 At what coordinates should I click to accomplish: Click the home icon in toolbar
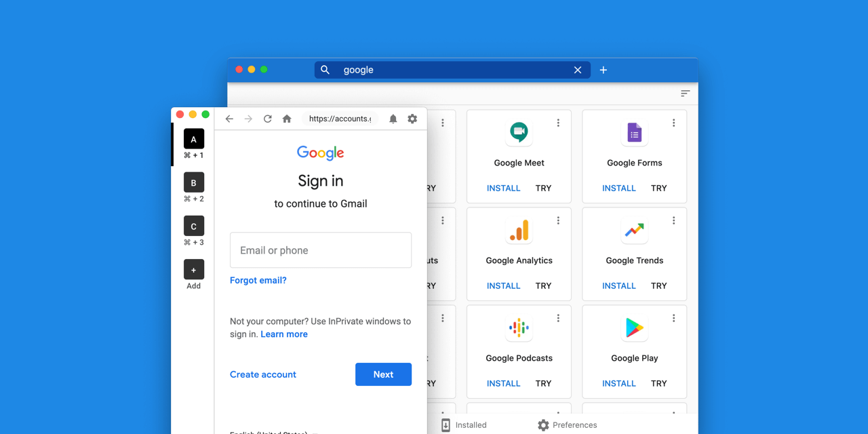[287, 119]
